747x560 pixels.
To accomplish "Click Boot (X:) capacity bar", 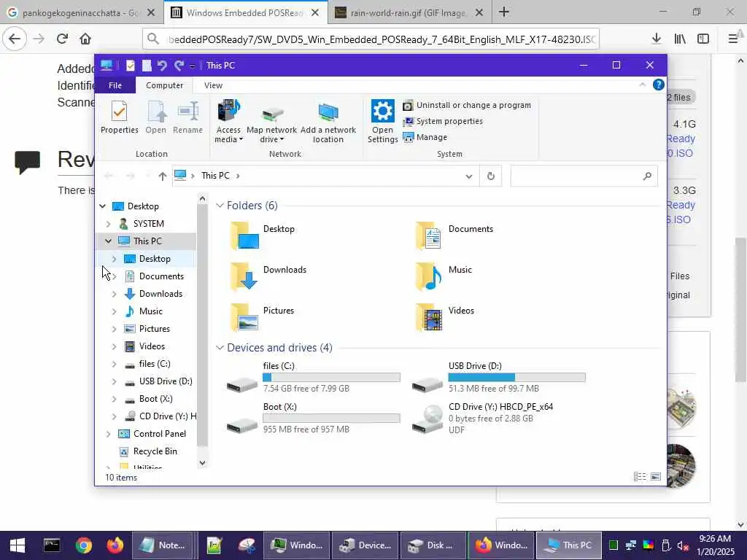I will click(x=332, y=419).
